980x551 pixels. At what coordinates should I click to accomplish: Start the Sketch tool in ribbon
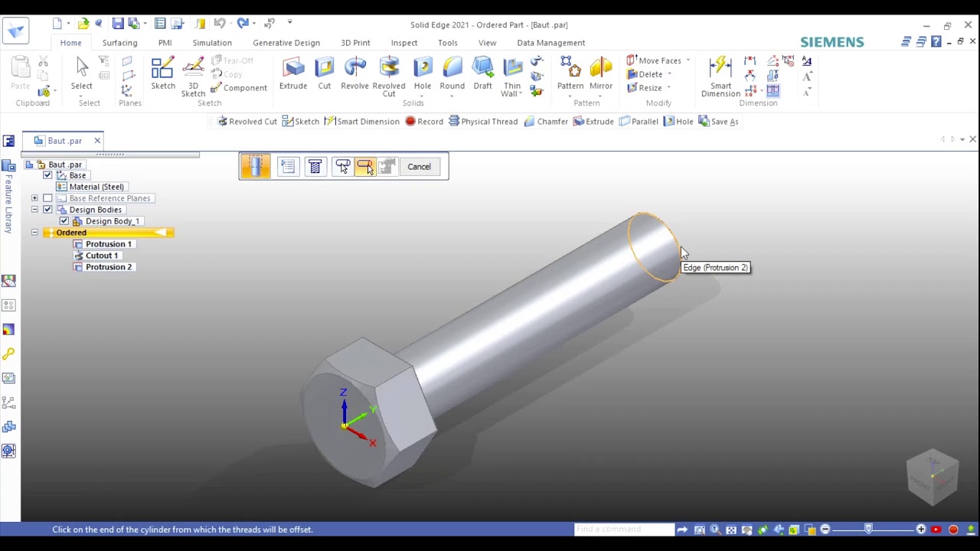[x=162, y=73]
